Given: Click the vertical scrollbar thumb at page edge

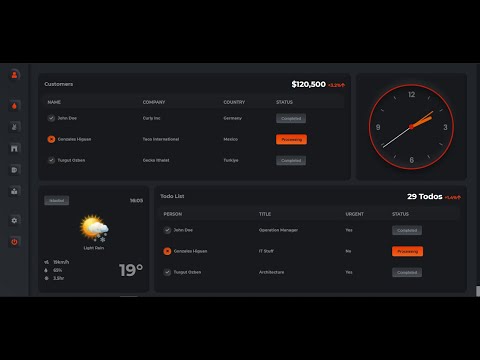Looking at the screenshot, I should [478, 291].
